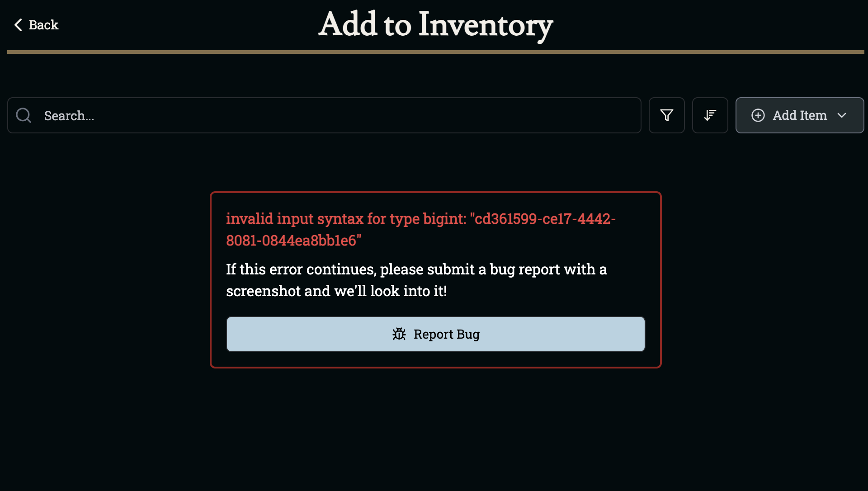Click the word "Inventory" in the title

(x=486, y=25)
